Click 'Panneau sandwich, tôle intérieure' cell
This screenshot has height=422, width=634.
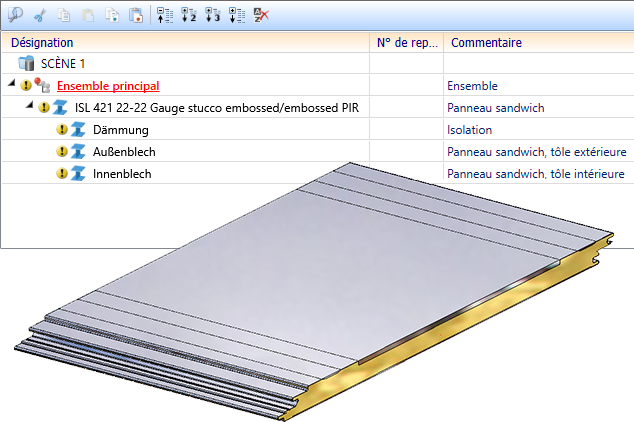pyautogui.click(x=539, y=173)
